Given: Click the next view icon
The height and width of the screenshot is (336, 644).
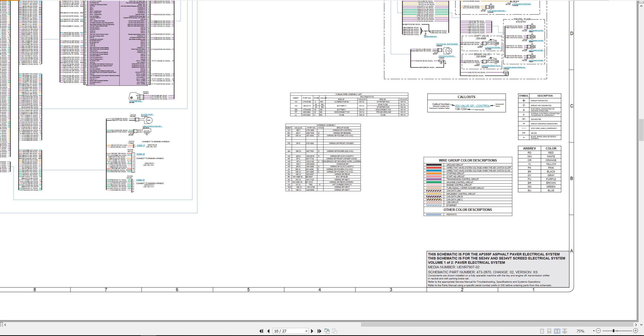Looking at the screenshot, I should click(x=335, y=331).
